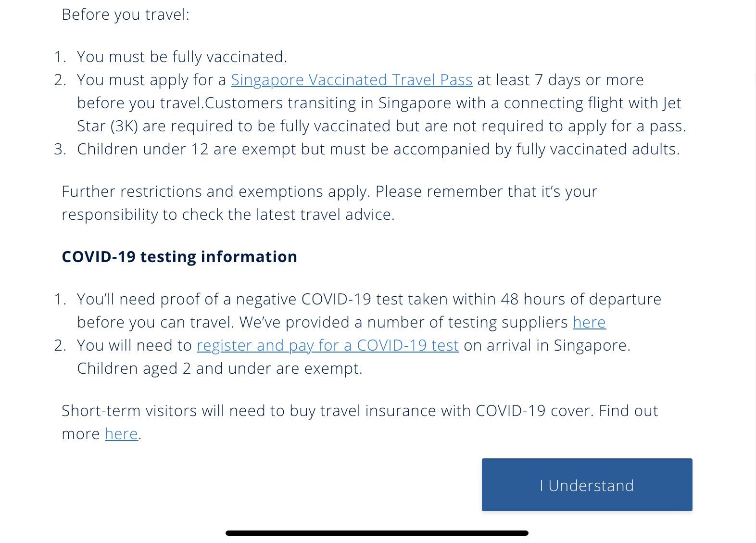
Task: Tap the home indicator bar at bottom
Action: click(377, 533)
